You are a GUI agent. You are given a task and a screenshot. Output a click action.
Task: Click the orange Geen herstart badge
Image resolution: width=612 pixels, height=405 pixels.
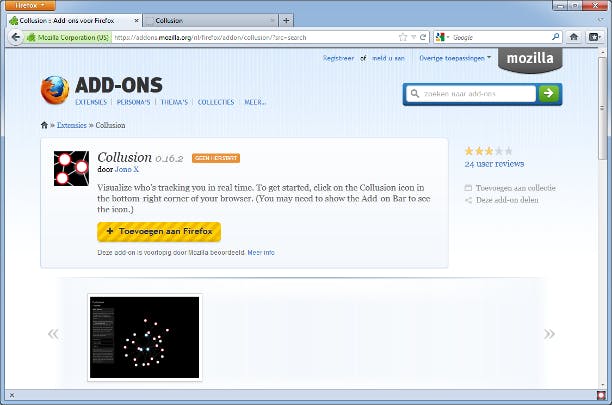point(216,158)
